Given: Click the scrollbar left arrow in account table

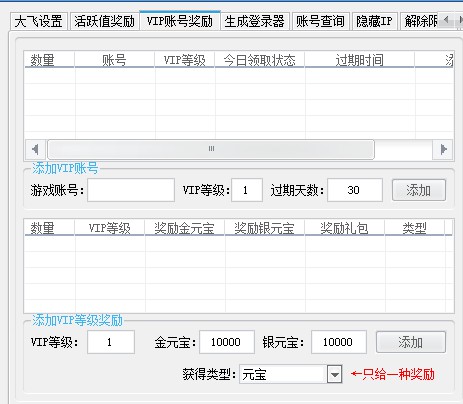Looking at the screenshot, I should tap(35, 149).
